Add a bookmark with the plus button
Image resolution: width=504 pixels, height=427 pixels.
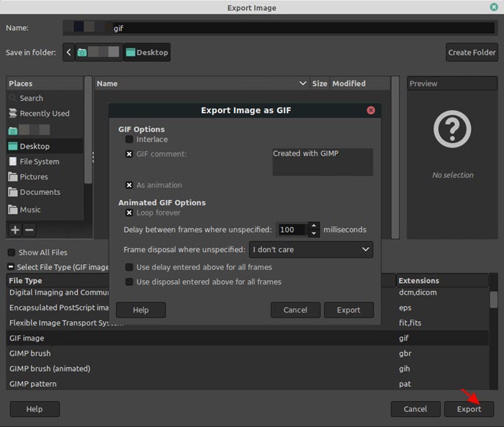[15, 230]
